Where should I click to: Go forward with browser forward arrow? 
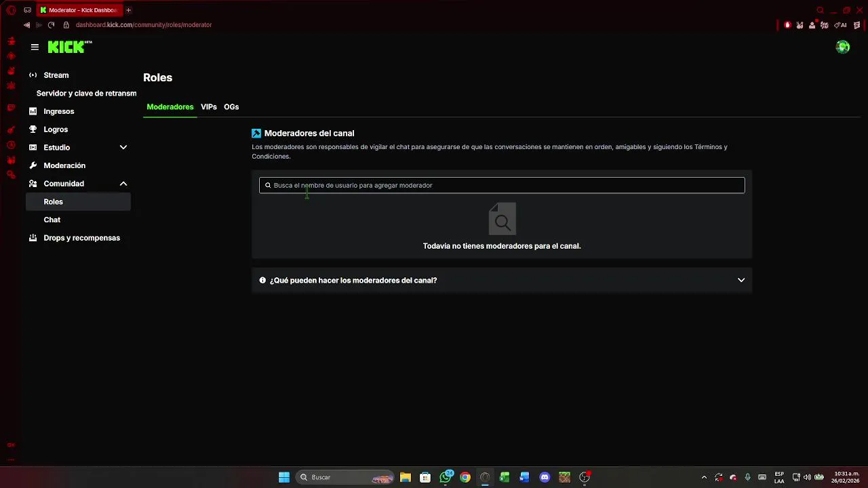click(x=39, y=25)
